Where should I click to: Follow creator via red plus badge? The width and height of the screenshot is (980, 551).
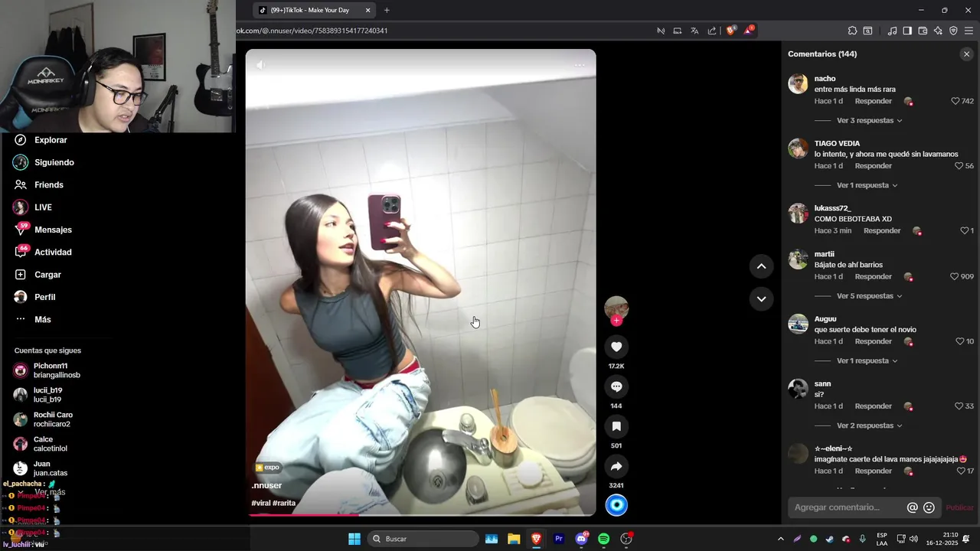tap(616, 321)
